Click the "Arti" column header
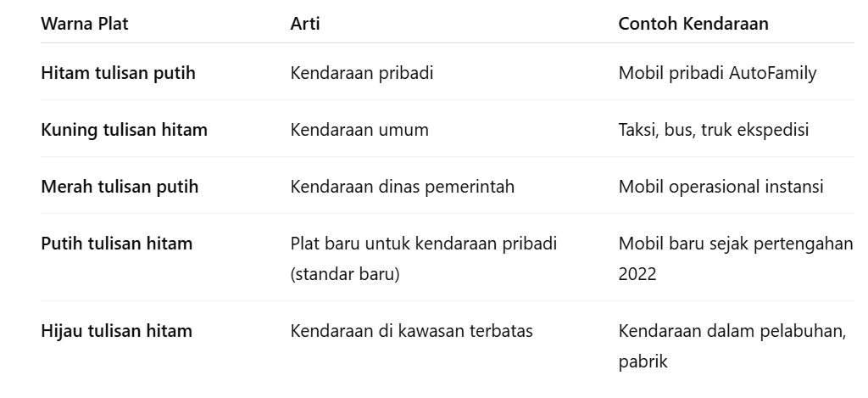Viewport: 868px width, 398px height. coord(305,24)
